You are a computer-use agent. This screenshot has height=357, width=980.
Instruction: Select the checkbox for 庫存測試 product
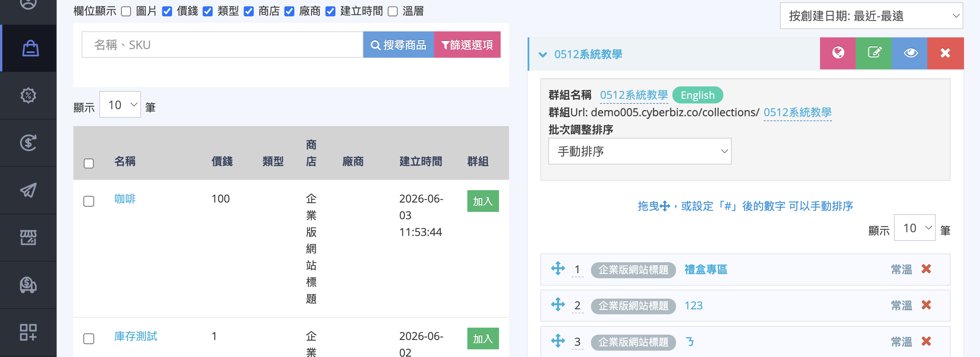[x=89, y=338]
